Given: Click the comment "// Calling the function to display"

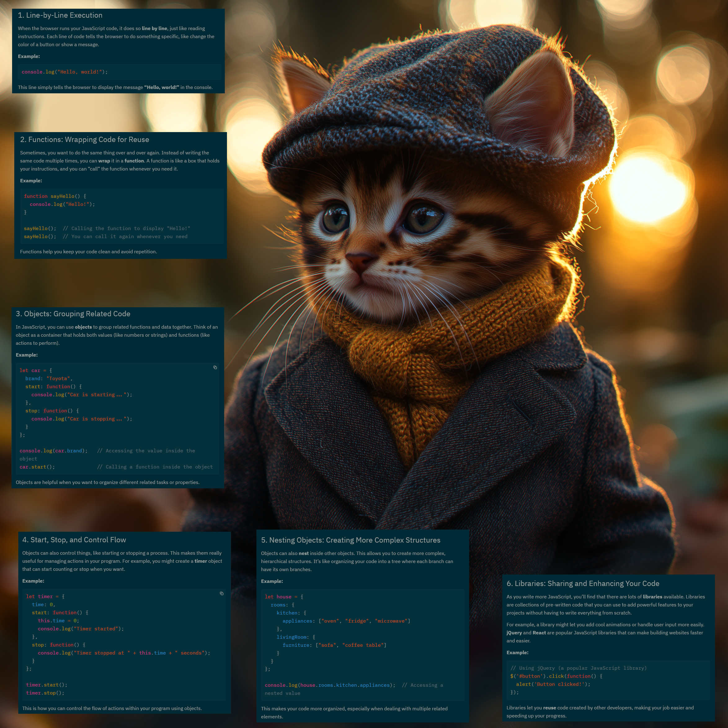Looking at the screenshot, I should pos(127,228).
